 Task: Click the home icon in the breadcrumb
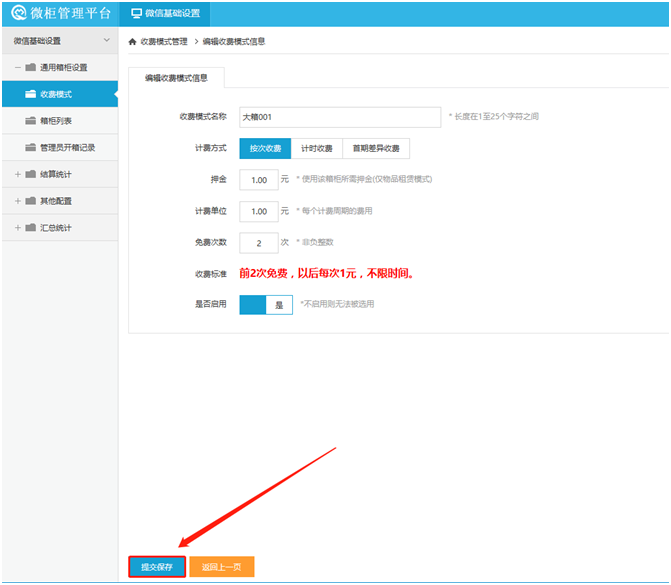133,41
